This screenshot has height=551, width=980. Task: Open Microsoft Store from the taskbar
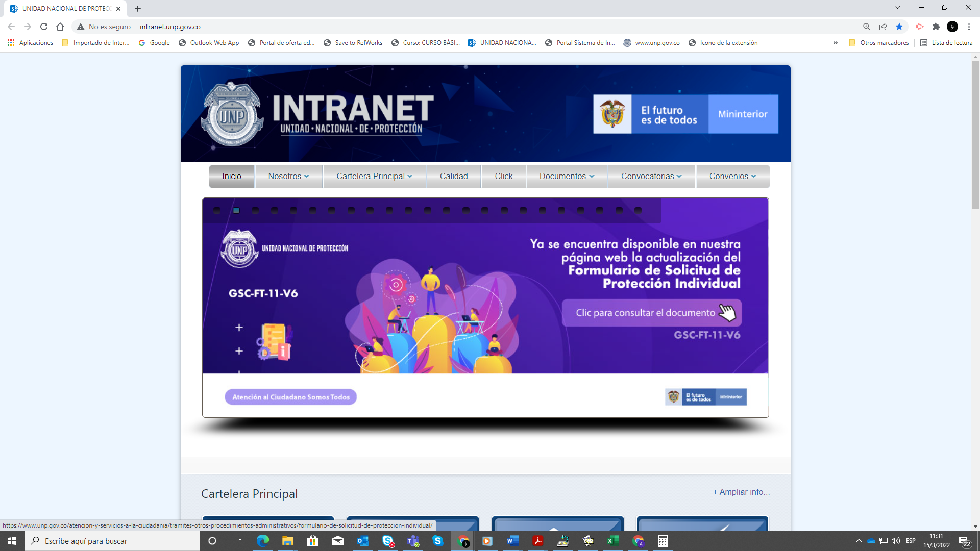[312, 541]
